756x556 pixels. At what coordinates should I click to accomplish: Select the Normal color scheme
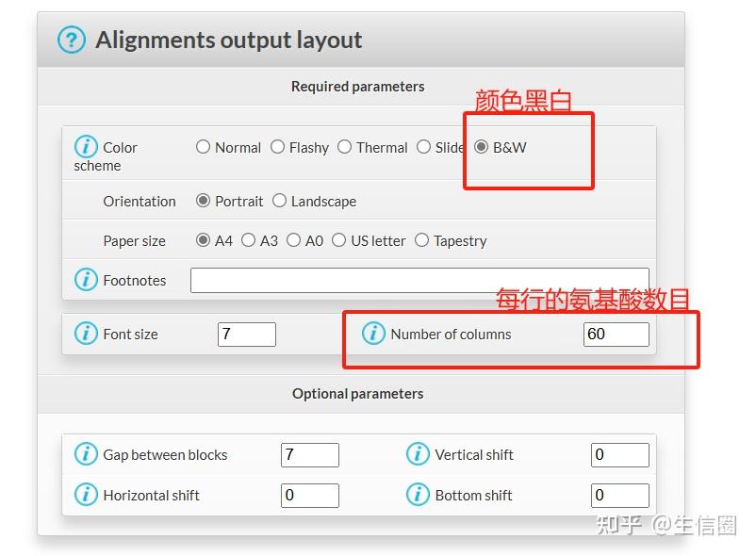pos(203,146)
